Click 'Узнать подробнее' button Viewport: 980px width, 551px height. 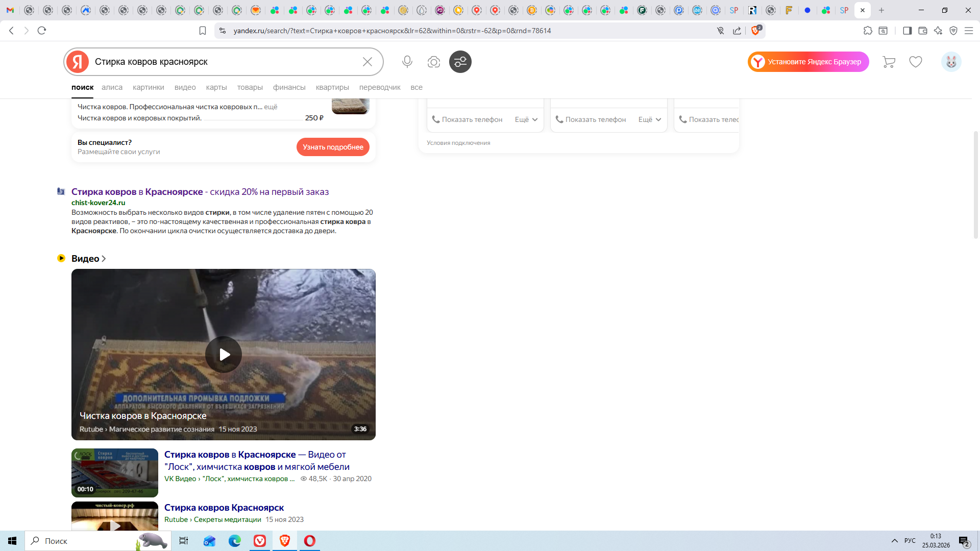click(x=333, y=147)
